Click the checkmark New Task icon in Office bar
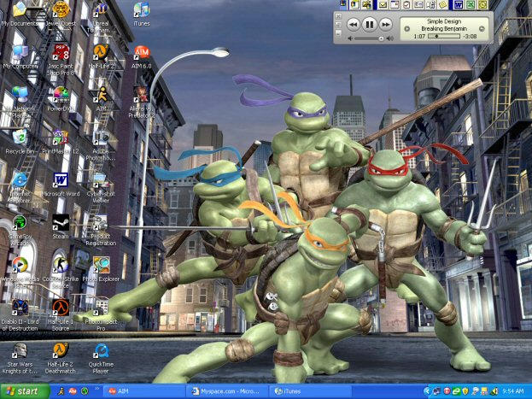 407,5
